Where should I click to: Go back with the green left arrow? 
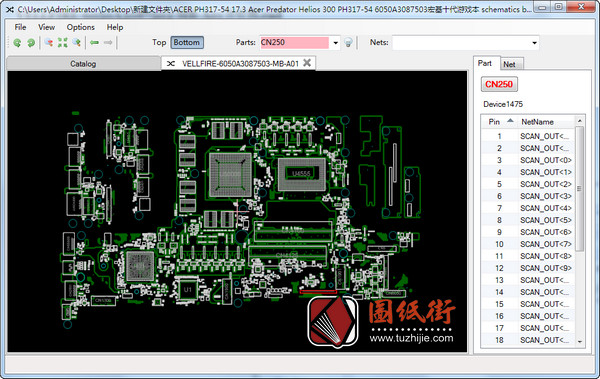(94, 42)
